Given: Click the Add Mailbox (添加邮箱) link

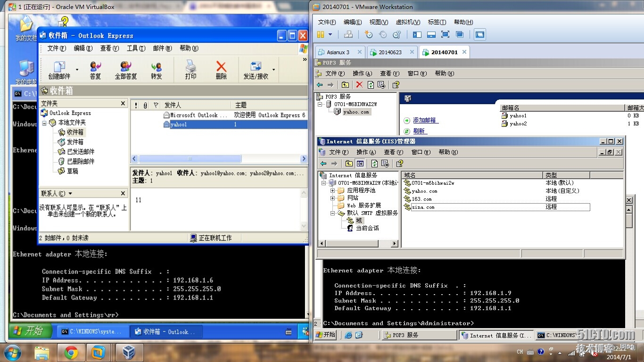Looking at the screenshot, I should 424,121.
